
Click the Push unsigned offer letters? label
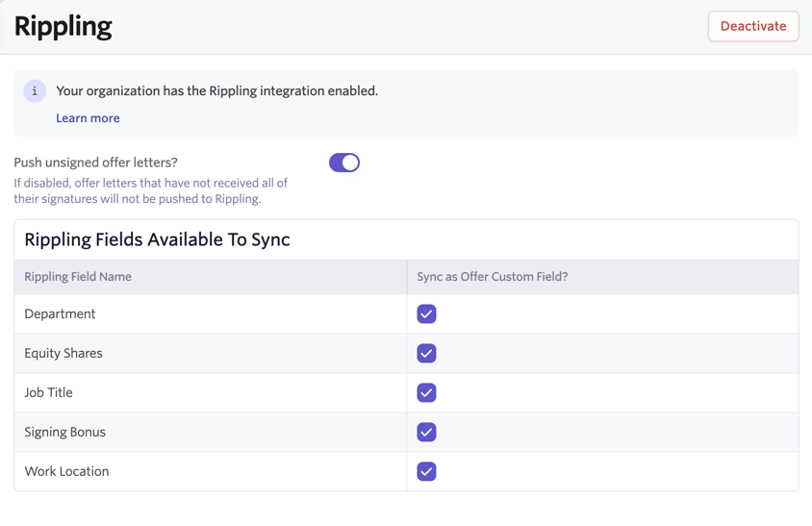click(x=95, y=163)
